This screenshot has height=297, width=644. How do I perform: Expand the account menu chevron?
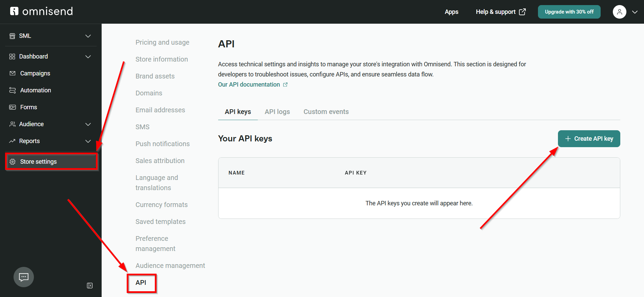pyautogui.click(x=635, y=12)
